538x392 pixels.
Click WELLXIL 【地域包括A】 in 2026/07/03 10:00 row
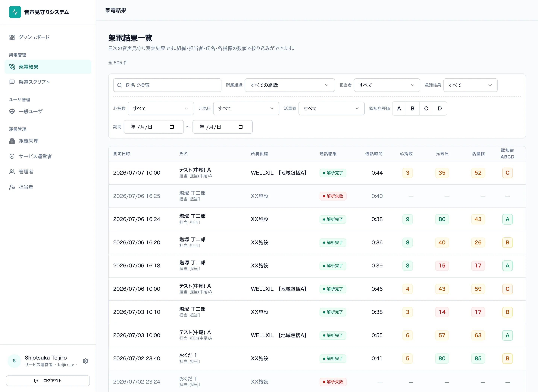[280, 335]
